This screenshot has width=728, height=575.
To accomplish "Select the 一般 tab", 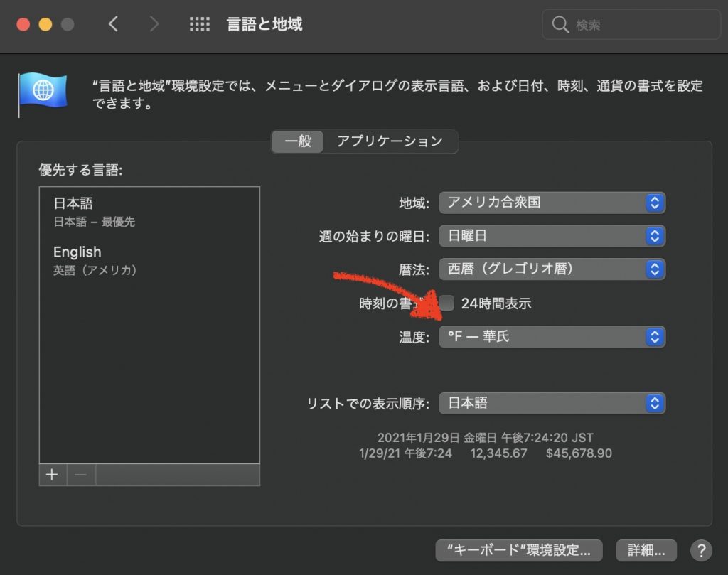I will coord(298,141).
